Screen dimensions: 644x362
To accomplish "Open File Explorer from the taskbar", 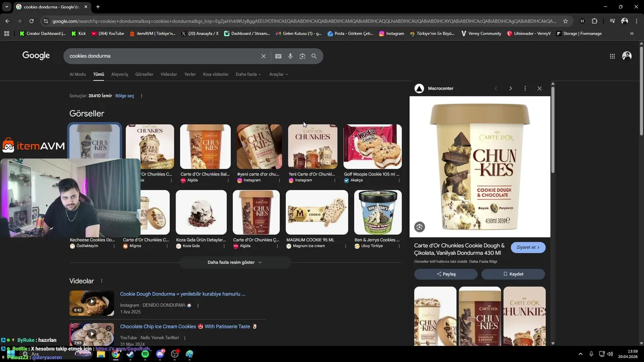I will [x=101, y=354].
